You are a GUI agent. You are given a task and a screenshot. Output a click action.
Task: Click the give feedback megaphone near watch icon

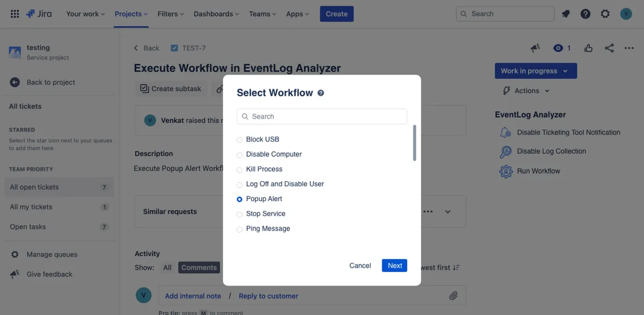coord(535,48)
